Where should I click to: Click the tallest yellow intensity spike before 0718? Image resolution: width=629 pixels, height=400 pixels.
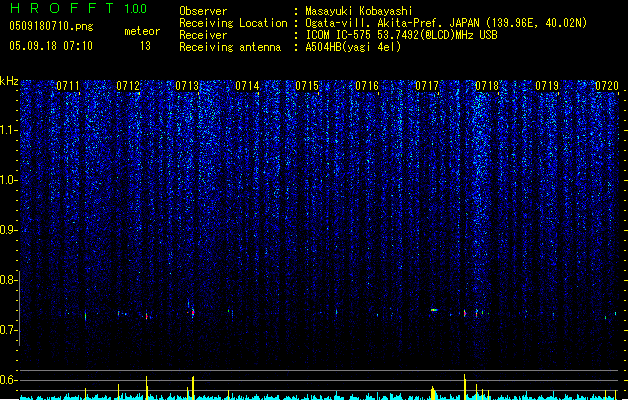465,387
